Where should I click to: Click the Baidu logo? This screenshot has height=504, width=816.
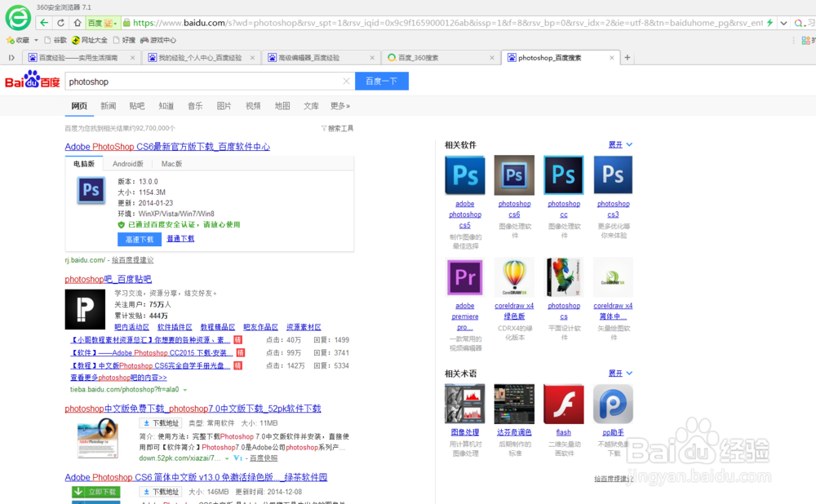(x=33, y=80)
